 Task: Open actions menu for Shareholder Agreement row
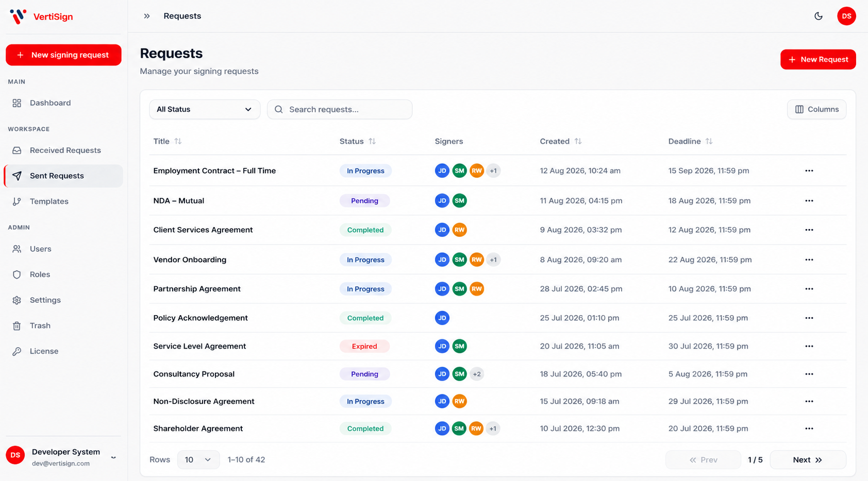809,428
